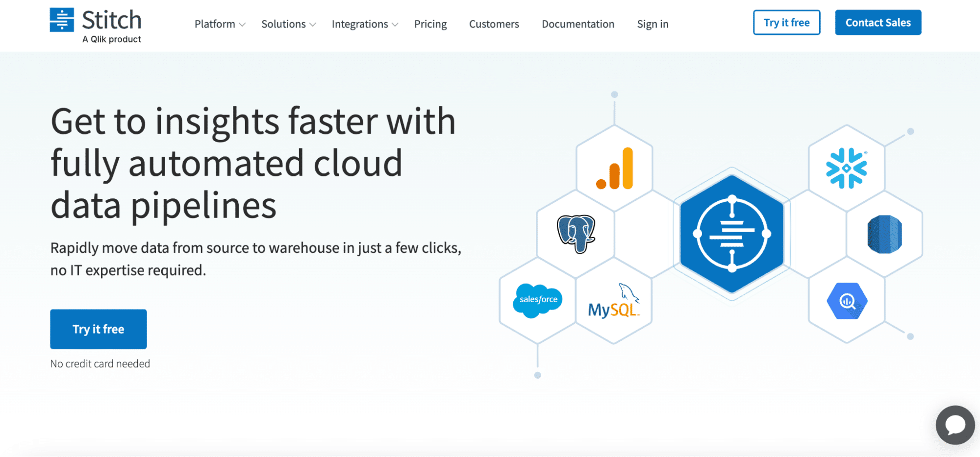Image resolution: width=980 pixels, height=457 pixels.
Task: Expand the Platform dropdown chevron
Action: point(242,24)
